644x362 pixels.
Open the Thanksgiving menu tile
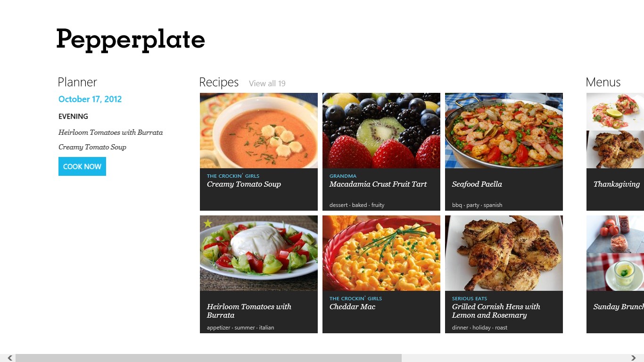pyautogui.click(x=615, y=151)
